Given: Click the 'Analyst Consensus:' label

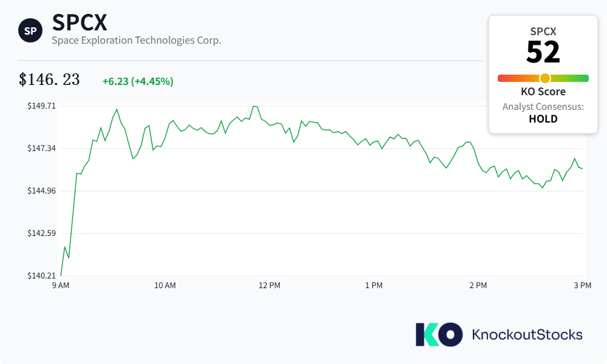Looking at the screenshot, I should [543, 107].
